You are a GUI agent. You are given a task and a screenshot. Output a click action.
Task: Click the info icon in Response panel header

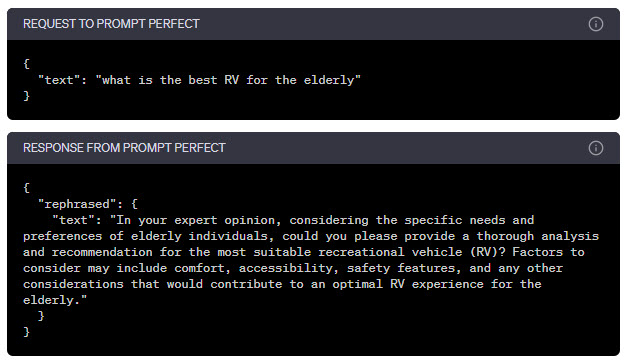tap(595, 148)
